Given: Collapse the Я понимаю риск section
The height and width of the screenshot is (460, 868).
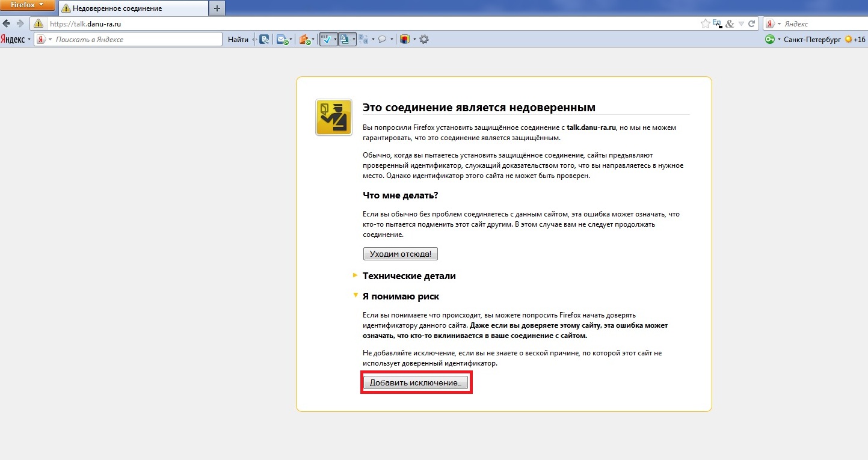Looking at the screenshot, I should coord(401,296).
